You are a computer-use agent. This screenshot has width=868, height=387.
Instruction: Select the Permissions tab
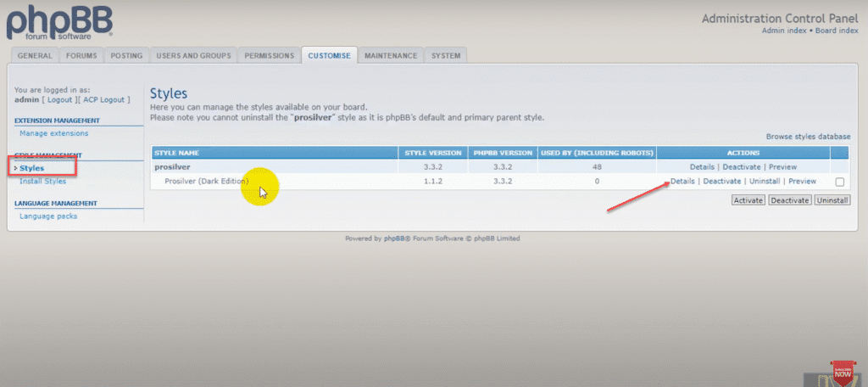tap(269, 56)
